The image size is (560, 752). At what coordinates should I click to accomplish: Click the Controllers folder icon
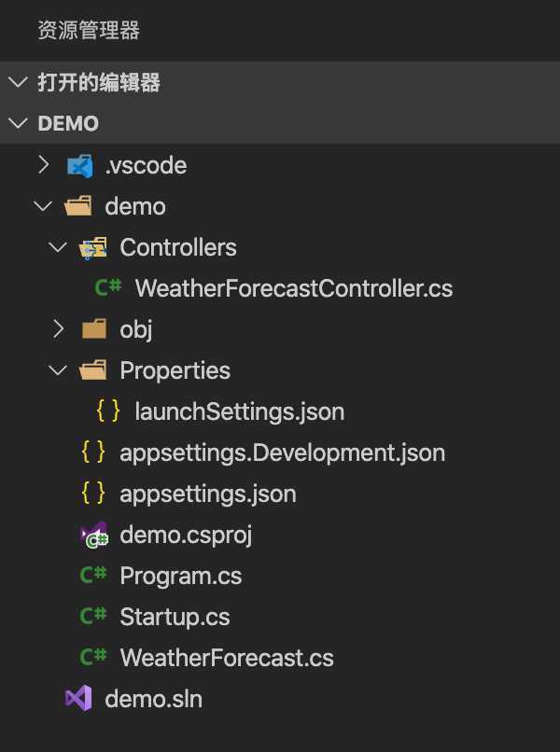pos(94,247)
